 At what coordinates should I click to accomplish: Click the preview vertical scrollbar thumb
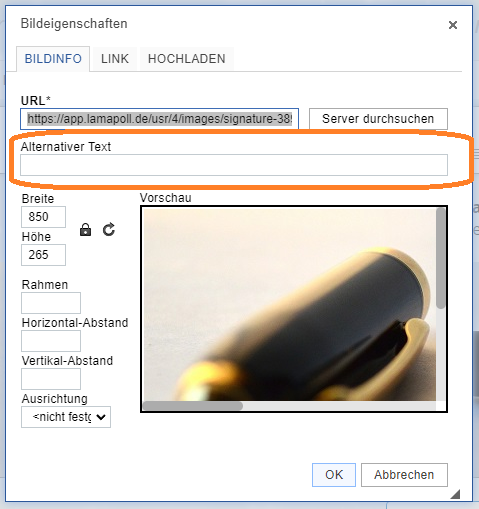click(441, 258)
